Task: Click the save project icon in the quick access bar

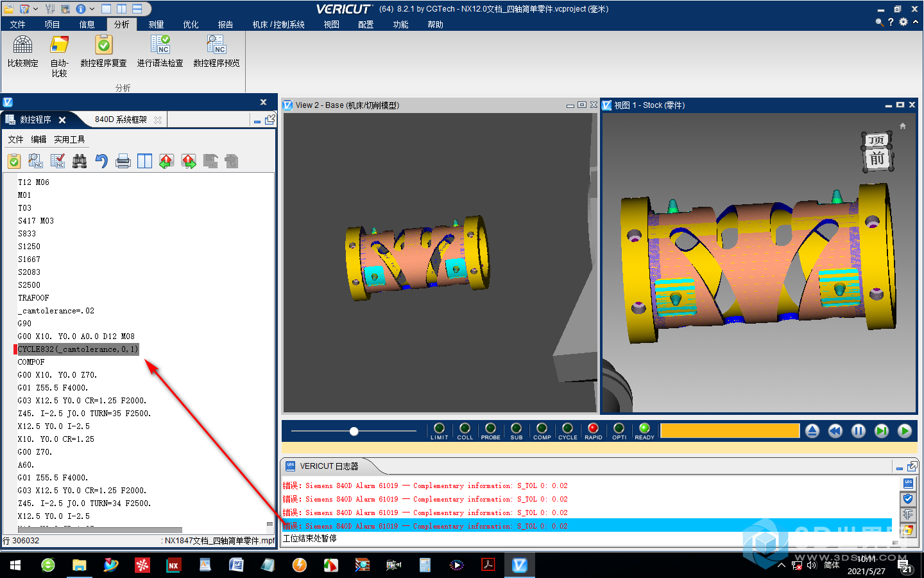Action: coord(24,9)
